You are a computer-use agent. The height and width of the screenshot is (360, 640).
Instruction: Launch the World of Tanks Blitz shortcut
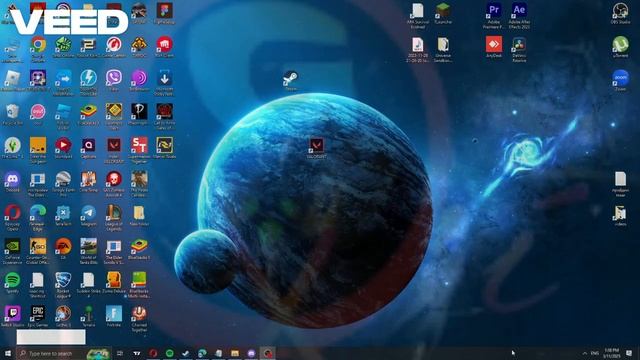coord(89,247)
